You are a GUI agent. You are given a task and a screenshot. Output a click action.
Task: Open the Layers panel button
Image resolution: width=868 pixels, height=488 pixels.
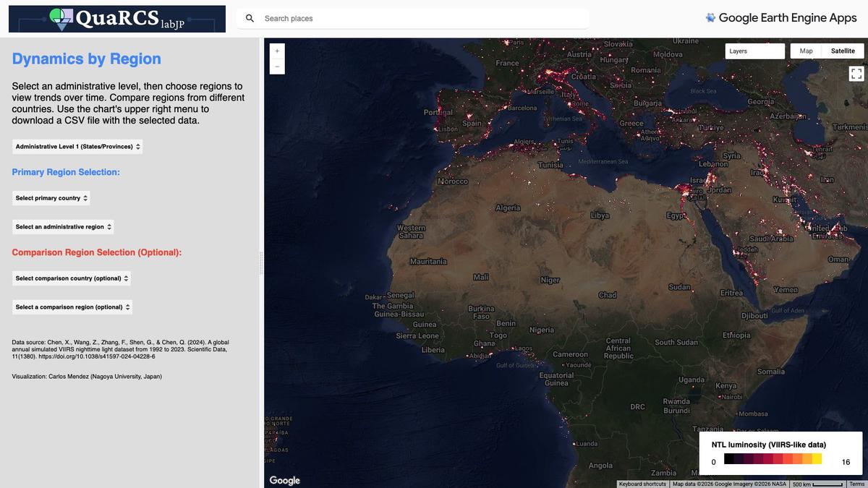pyautogui.click(x=755, y=51)
